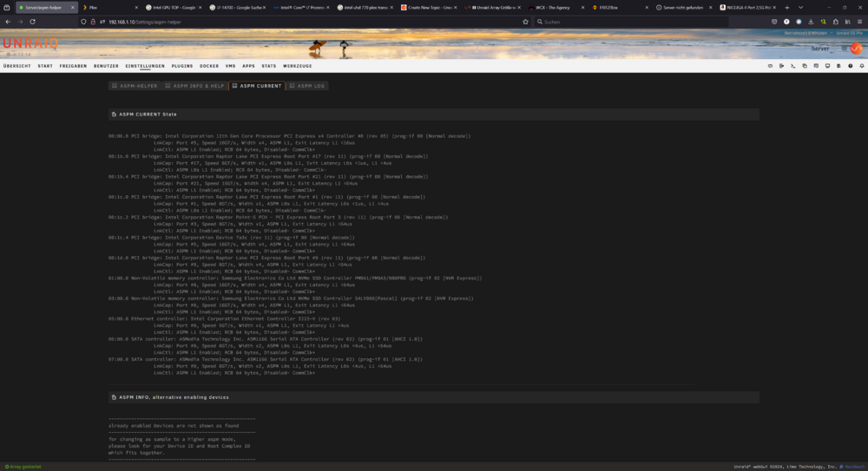868x471 pixels.
Task: Switch to the ASPM-HELPER tab
Action: [x=135, y=86]
